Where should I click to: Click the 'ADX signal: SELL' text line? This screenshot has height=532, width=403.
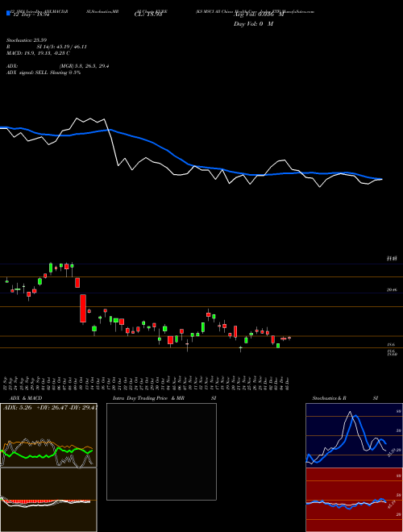point(44,73)
